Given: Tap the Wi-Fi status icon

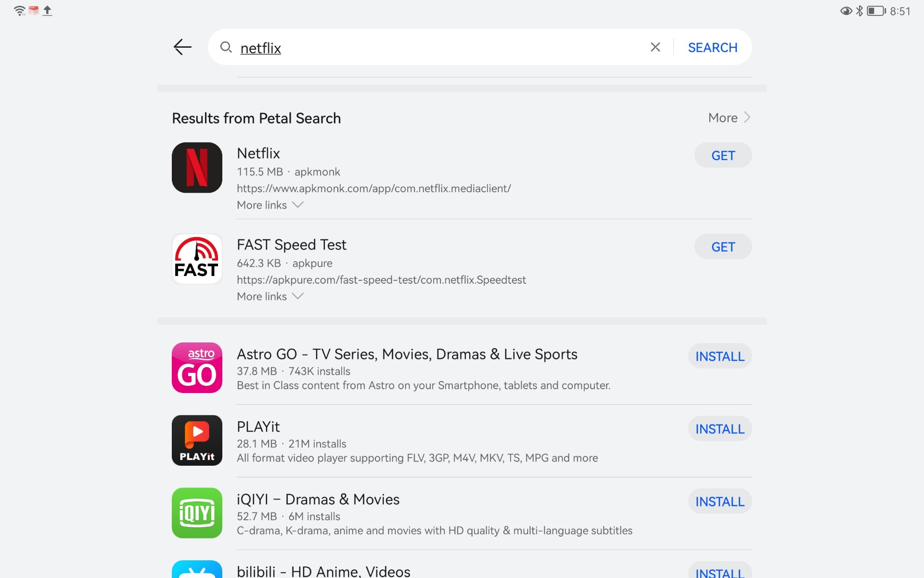Looking at the screenshot, I should [x=19, y=11].
